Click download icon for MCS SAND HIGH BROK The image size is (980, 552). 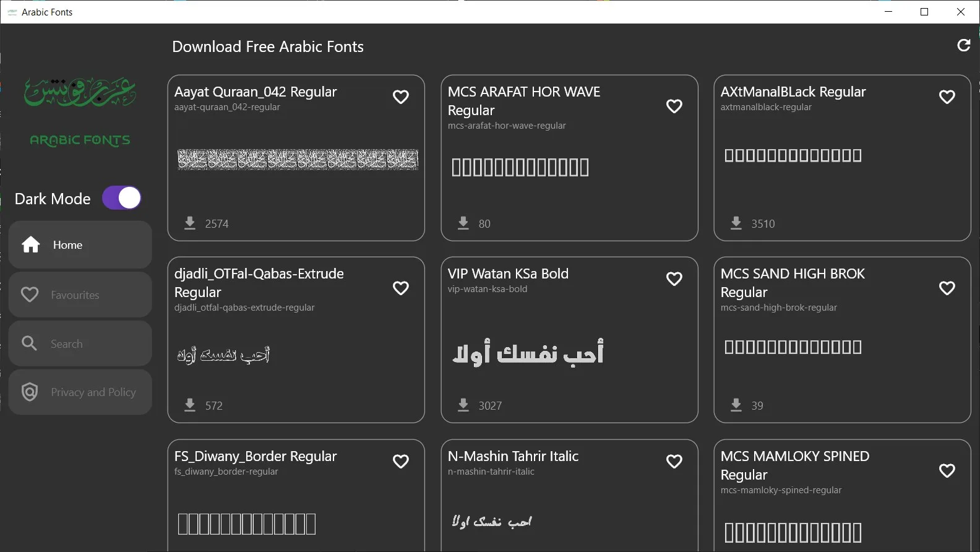point(736,405)
